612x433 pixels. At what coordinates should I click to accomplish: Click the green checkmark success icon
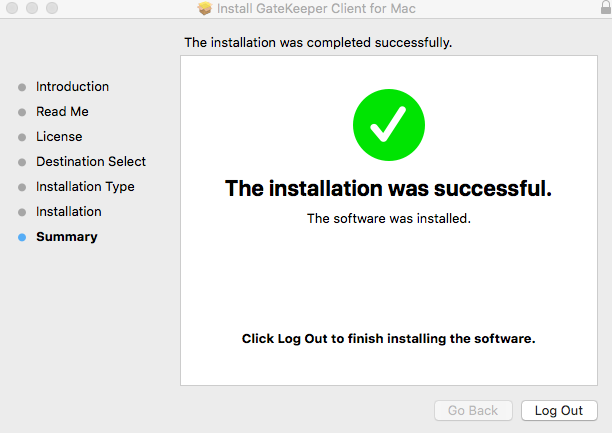pos(389,124)
